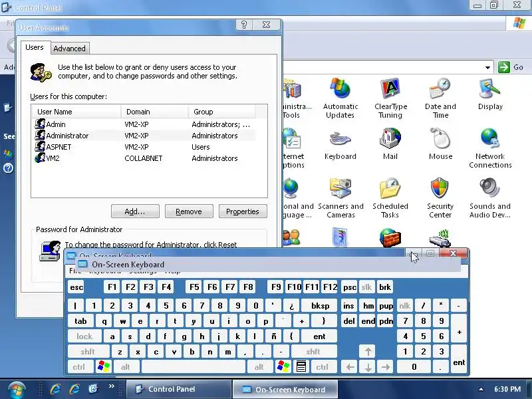Select the VM2 user row

(x=145, y=158)
